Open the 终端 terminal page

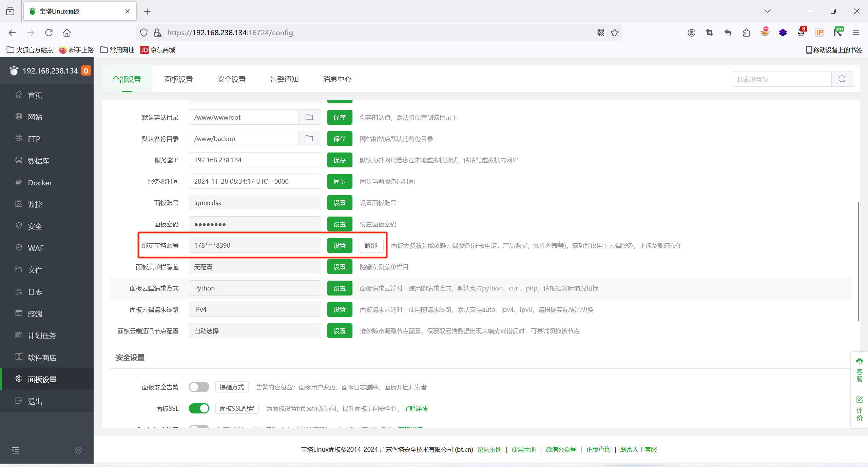click(x=35, y=313)
